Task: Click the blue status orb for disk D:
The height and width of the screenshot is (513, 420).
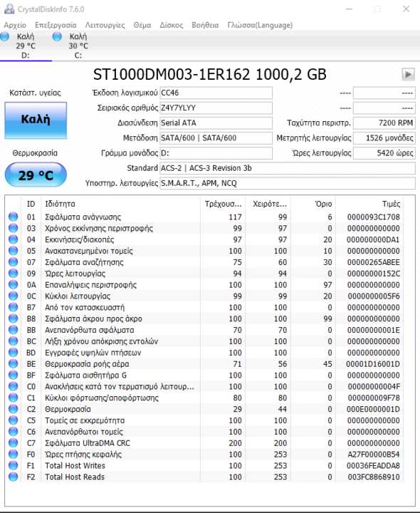Action: point(5,36)
